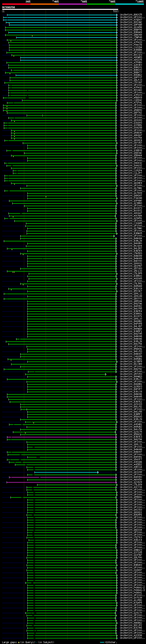This screenshot has height=644, width=146.
Task: Select the UniRef100_C5WP48 label
Action: click(x=131, y=37)
